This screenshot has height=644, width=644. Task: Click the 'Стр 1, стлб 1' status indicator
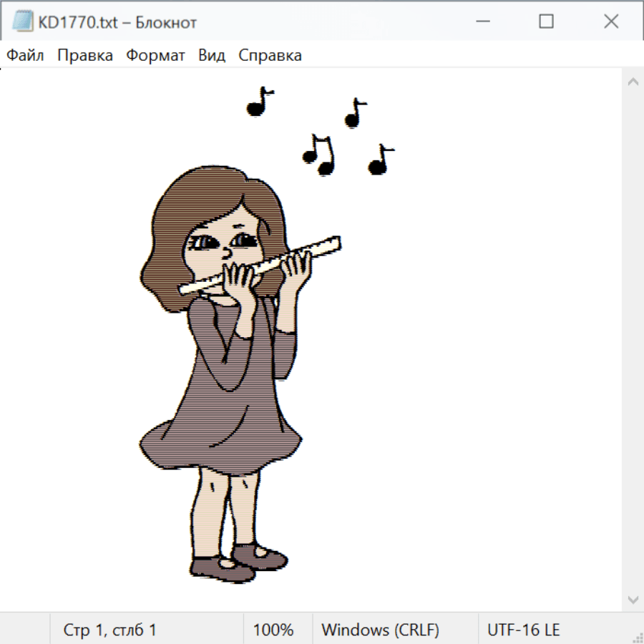tap(110, 630)
